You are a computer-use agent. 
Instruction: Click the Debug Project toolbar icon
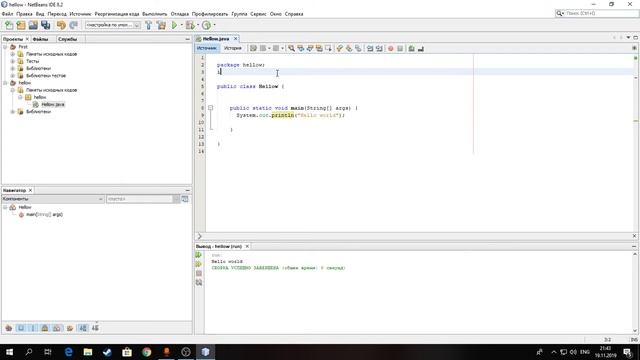point(190,25)
